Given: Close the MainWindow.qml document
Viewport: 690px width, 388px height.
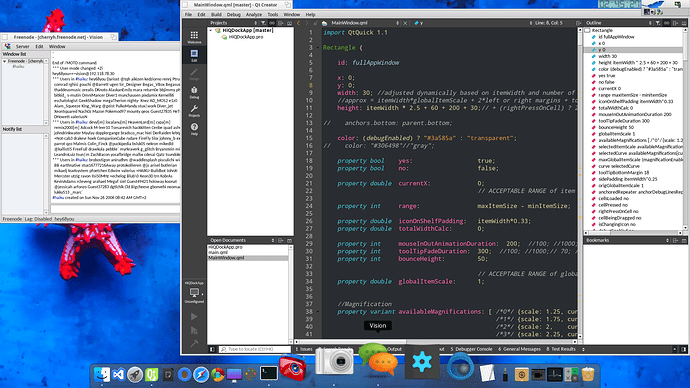Looking at the screenshot, I should pos(405,23).
